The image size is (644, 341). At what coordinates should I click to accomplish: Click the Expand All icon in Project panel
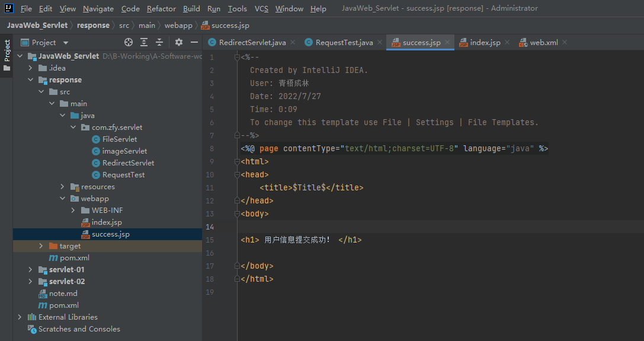point(144,42)
